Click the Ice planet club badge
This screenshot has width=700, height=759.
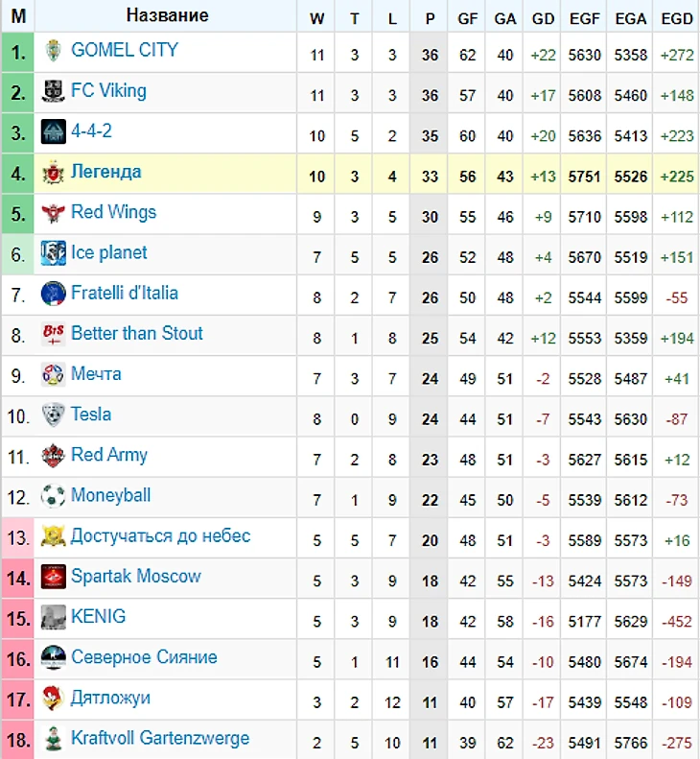pyautogui.click(x=53, y=252)
